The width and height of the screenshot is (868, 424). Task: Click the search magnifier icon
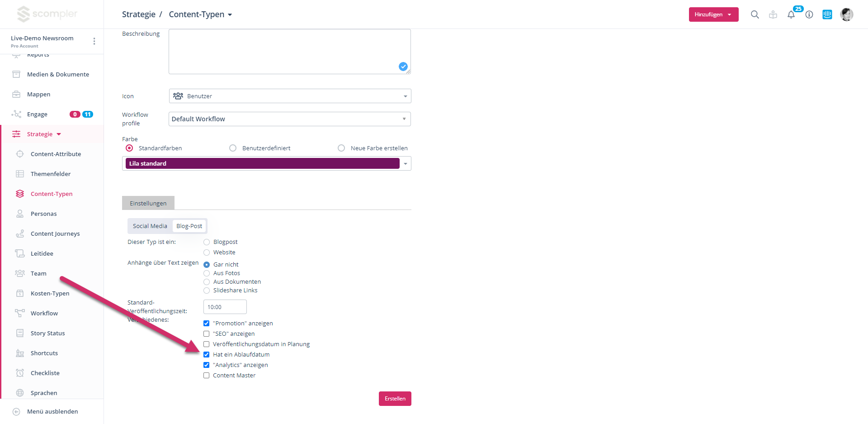755,14
